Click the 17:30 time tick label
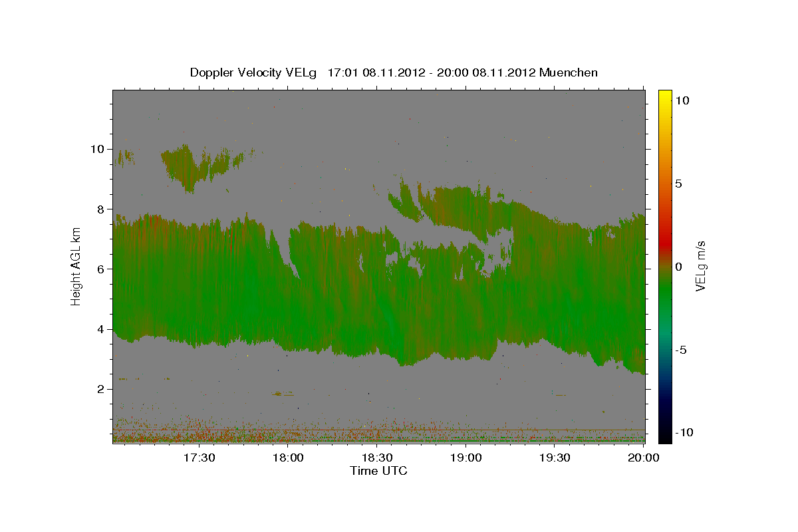This screenshot has height=532, width=798. pyautogui.click(x=199, y=458)
